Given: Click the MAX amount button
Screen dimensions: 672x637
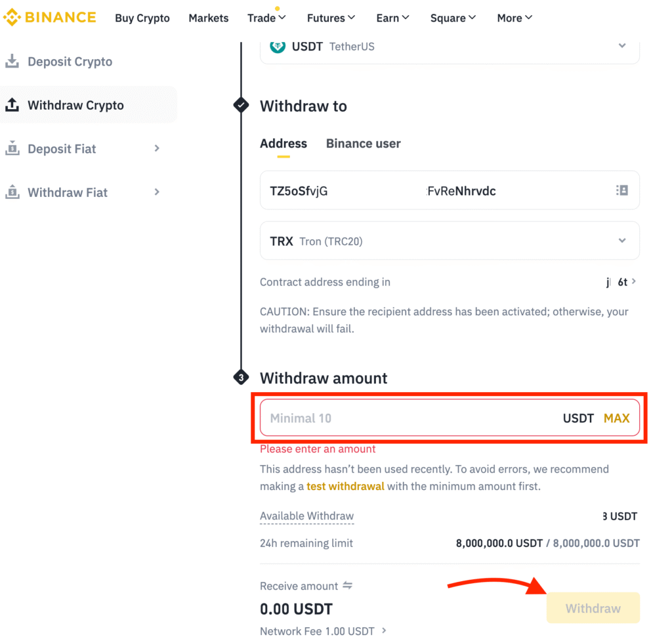Looking at the screenshot, I should (616, 418).
